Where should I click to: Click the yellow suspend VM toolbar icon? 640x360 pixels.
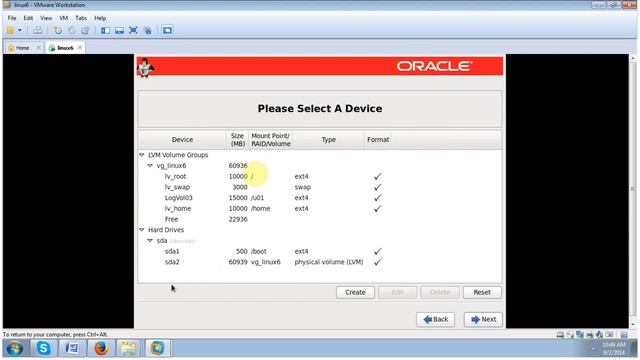pyautogui.click(x=11, y=31)
